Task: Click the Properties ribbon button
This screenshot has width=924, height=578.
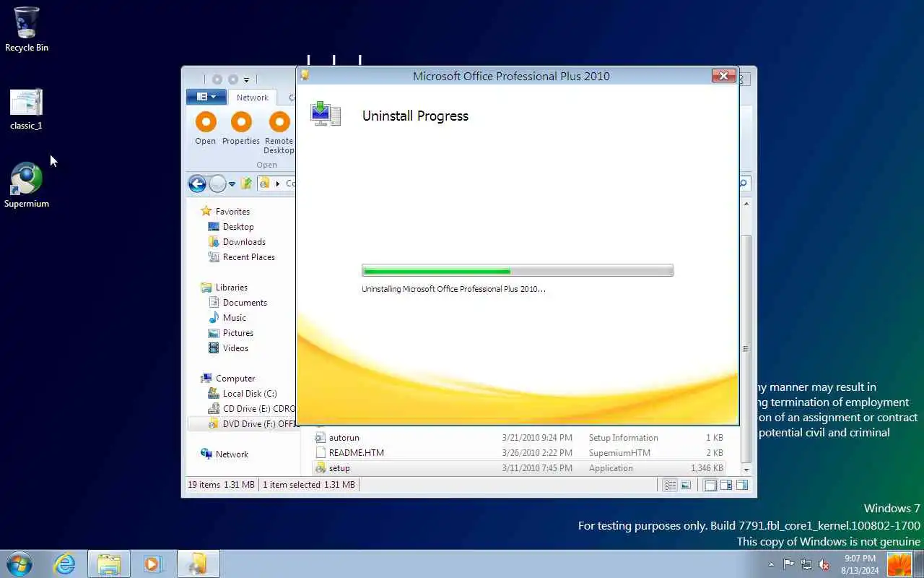Action: (x=241, y=129)
